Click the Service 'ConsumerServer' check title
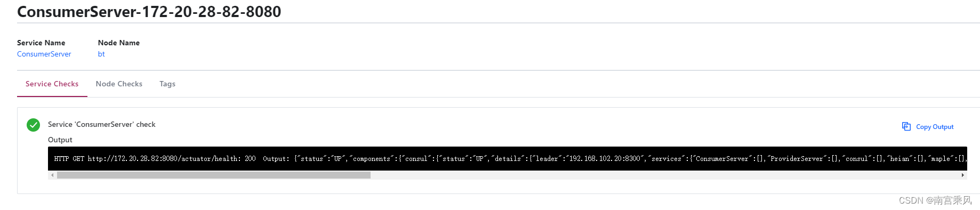980x210 pixels. (x=102, y=124)
